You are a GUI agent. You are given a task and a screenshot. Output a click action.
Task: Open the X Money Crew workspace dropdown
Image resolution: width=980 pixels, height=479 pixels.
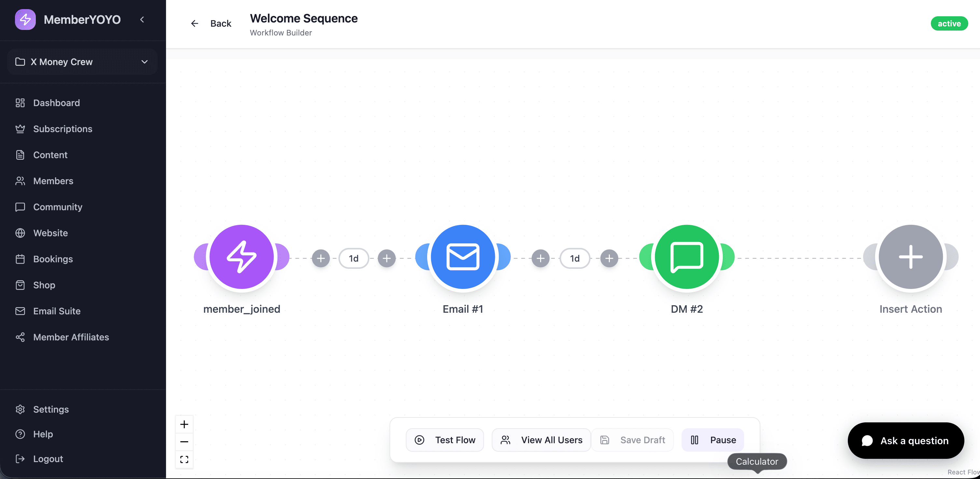coord(82,62)
